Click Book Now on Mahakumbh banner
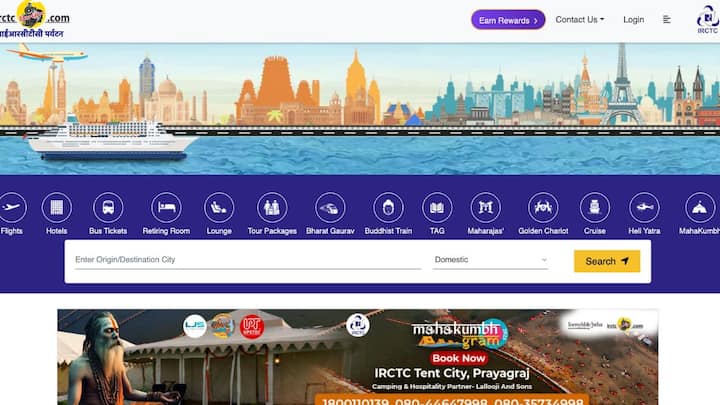The width and height of the screenshot is (720, 405). (458, 358)
